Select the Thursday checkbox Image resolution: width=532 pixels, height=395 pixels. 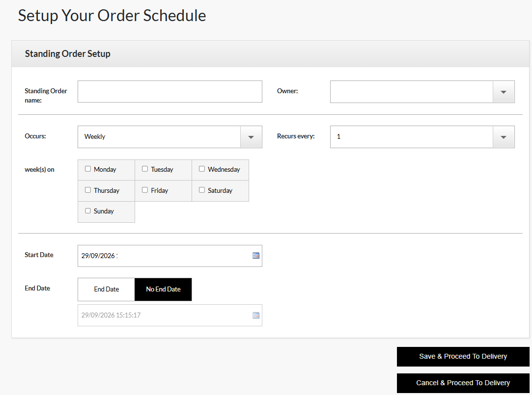click(88, 190)
